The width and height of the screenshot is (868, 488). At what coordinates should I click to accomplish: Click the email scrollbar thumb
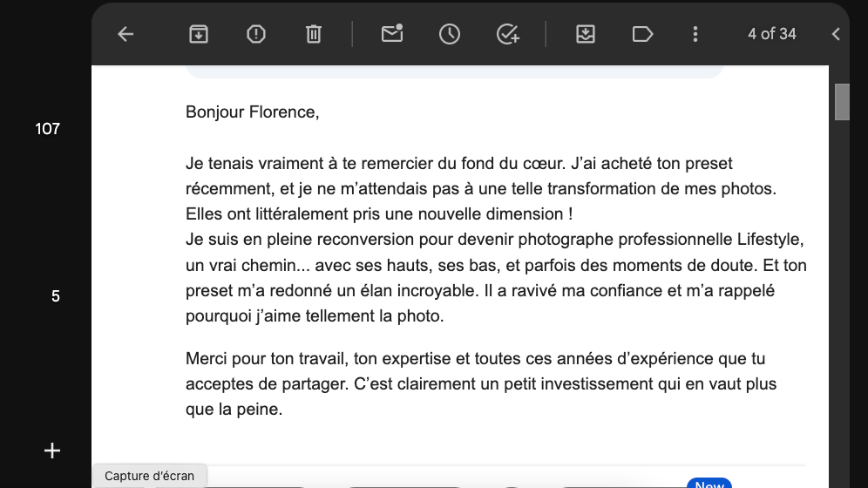point(842,102)
